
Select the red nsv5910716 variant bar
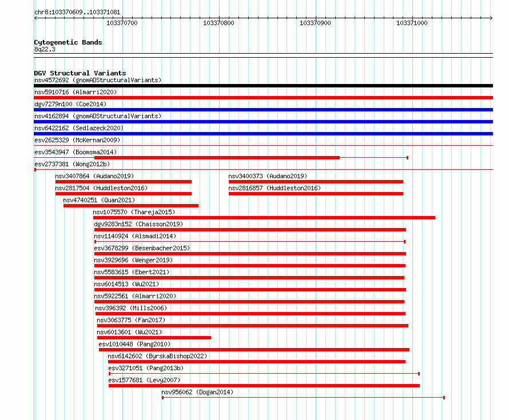point(263,98)
